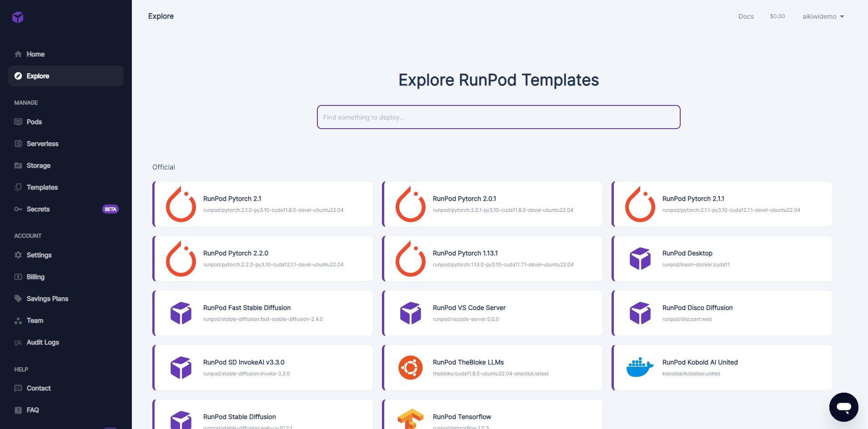This screenshot has width=868, height=429.
Task: Click cube icon on Disco Diffusion card
Action: tap(640, 313)
